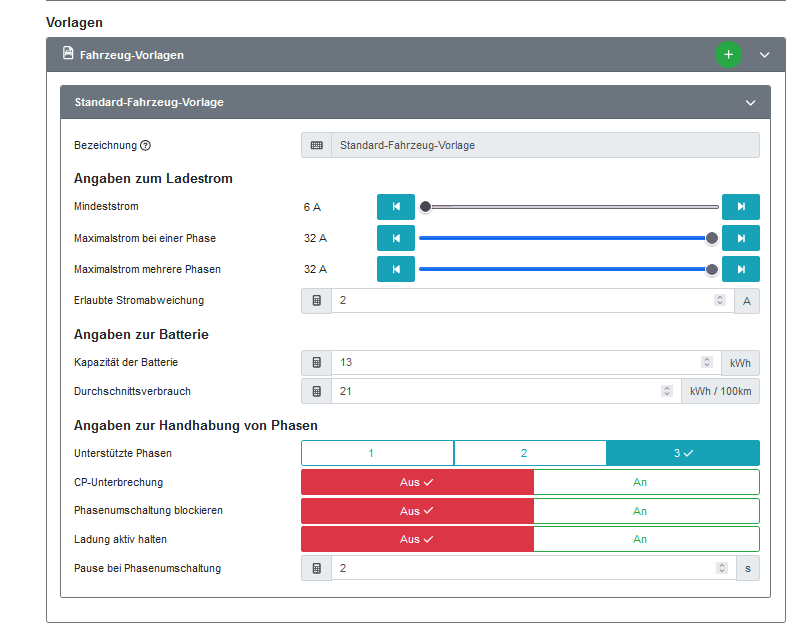The height and width of the screenshot is (628, 812).
Task: Jump single-phase Maximalstrom to minimum value
Action: (x=395, y=239)
